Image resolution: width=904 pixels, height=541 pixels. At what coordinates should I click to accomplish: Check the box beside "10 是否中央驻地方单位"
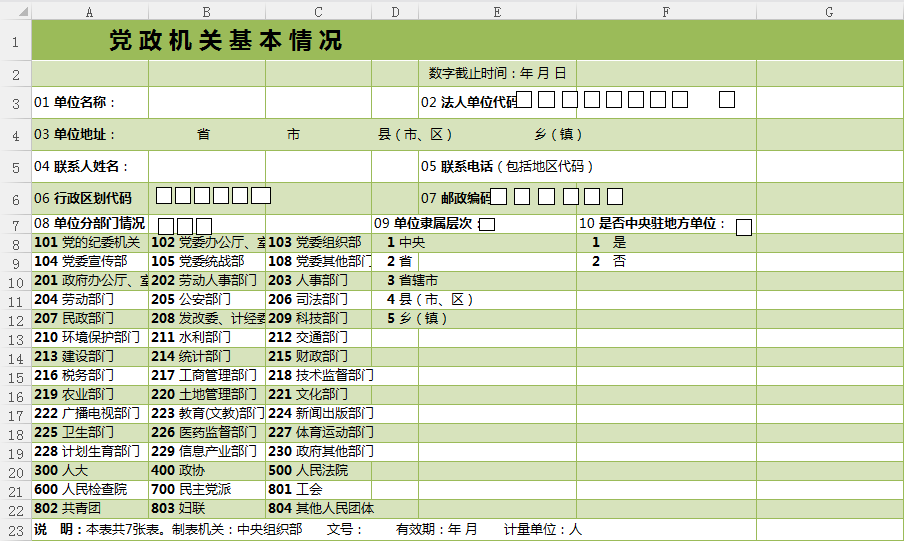[744, 227]
